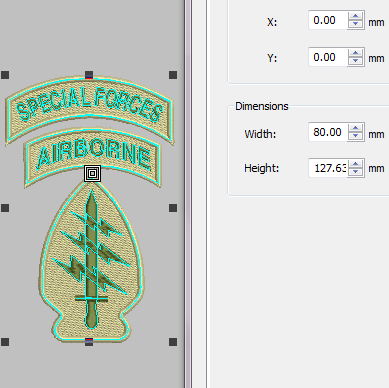This screenshot has width=389, height=388.
Task: Grab the top-left selection handle
Action: [5, 75]
